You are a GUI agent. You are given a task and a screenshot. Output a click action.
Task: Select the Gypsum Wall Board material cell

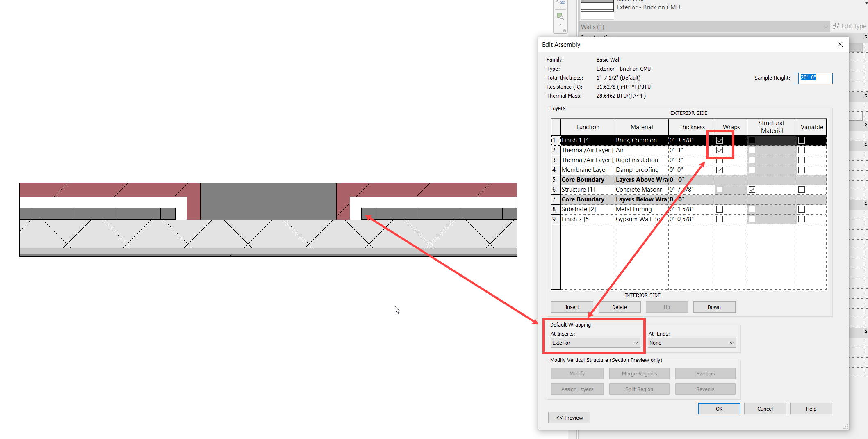coord(641,219)
